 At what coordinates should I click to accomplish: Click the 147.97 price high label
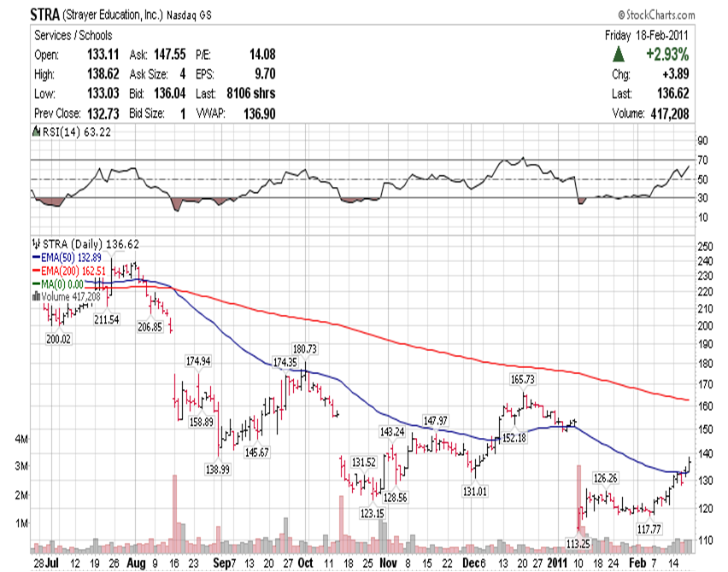(x=436, y=421)
